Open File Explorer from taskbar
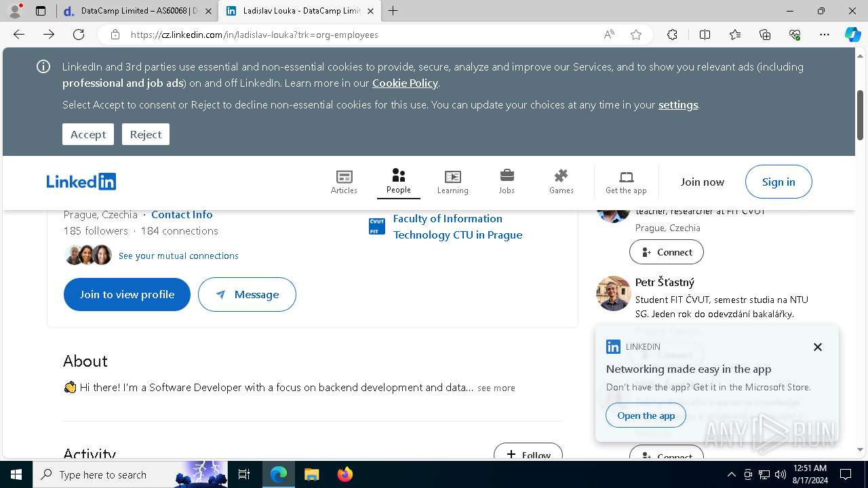 pyautogui.click(x=311, y=474)
